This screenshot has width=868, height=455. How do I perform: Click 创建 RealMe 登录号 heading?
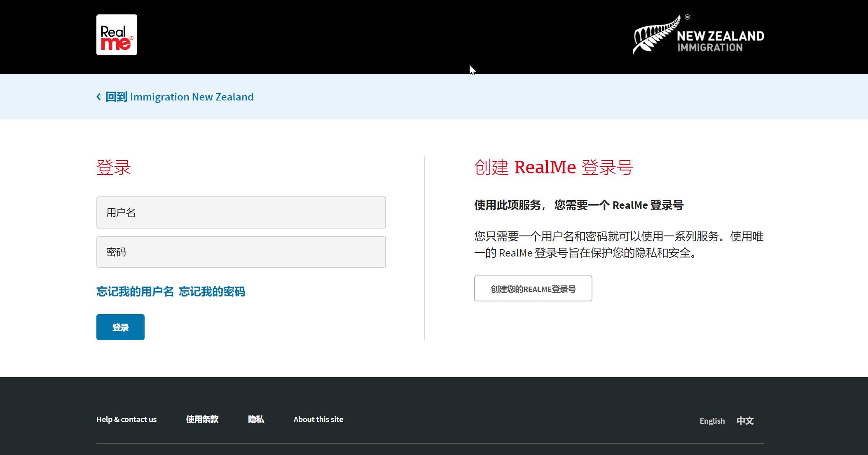tap(553, 168)
